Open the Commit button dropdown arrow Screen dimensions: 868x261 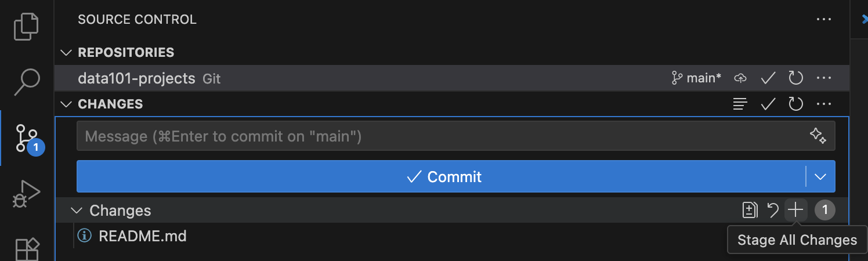(x=820, y=176)
